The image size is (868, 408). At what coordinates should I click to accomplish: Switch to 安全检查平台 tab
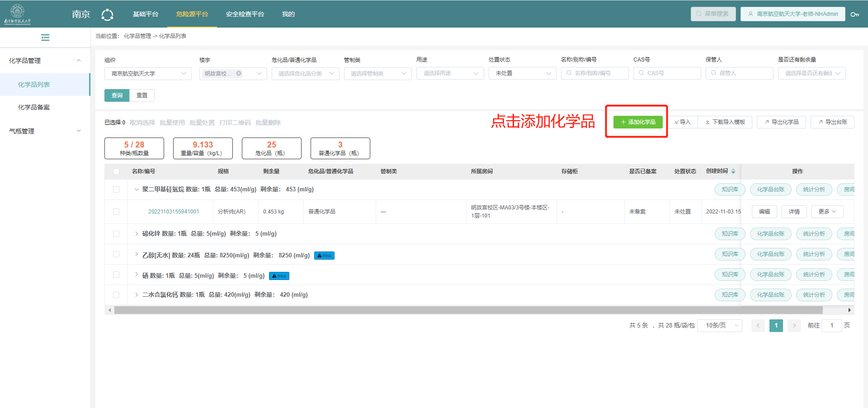[x=245, y=14]
